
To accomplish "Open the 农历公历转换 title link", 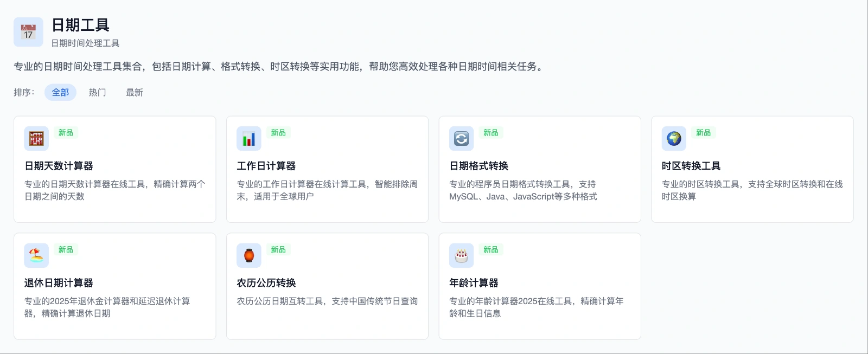I will (x=266, y=283).
